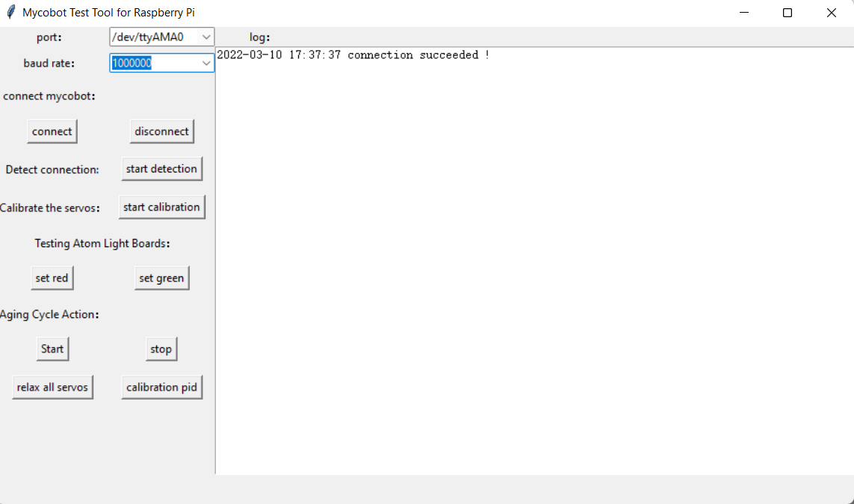Viewport: 854px width, 504px height.
Task: Click the 'Detect connection:' label
Action: click(x=52, y=169)
